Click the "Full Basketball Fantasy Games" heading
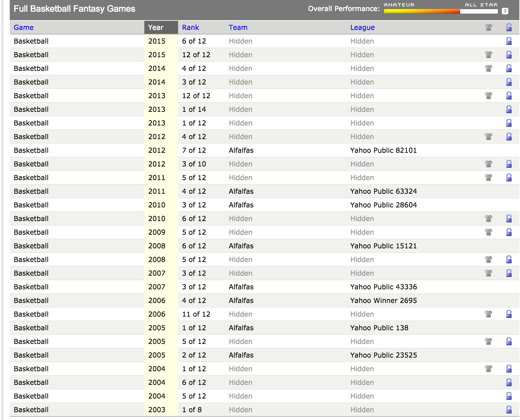Viewport: 520px width, 420px height. point(74,9)
